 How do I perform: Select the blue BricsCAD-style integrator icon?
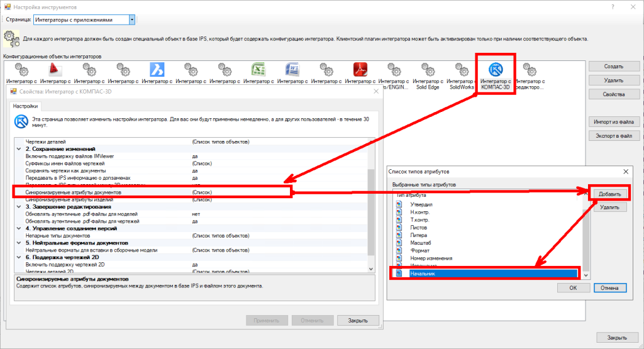157,69
